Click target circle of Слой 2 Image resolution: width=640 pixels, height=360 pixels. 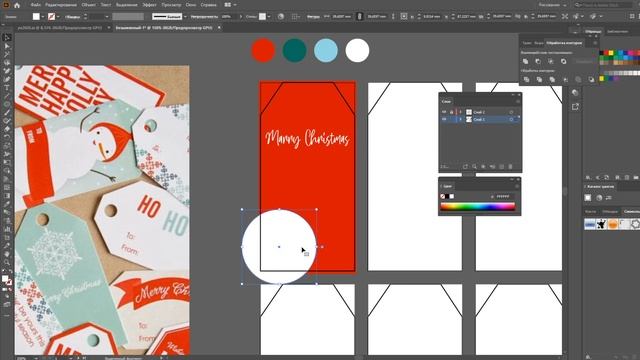click(x=511, y=112)
